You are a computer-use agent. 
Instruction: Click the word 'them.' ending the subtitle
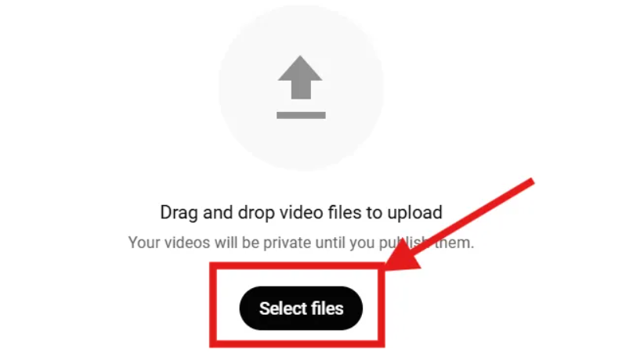pyautogui.click(x=454, y=243)
